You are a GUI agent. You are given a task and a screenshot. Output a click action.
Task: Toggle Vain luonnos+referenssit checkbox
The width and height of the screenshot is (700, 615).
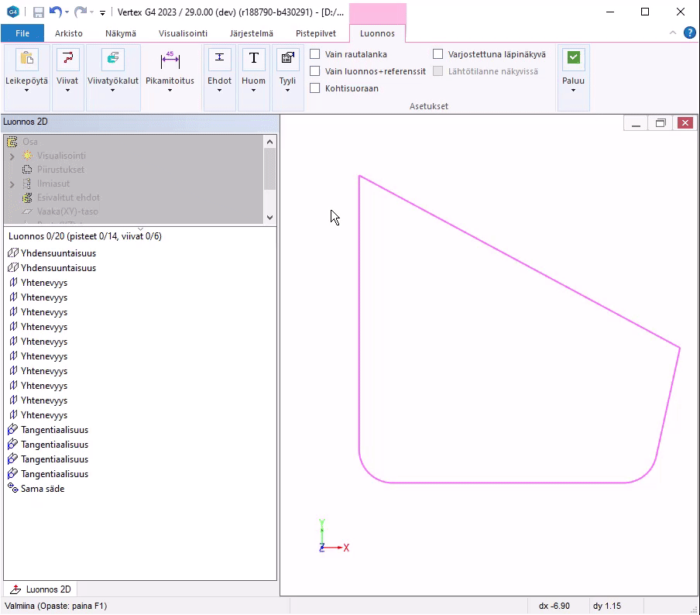[x=315, y=71]
